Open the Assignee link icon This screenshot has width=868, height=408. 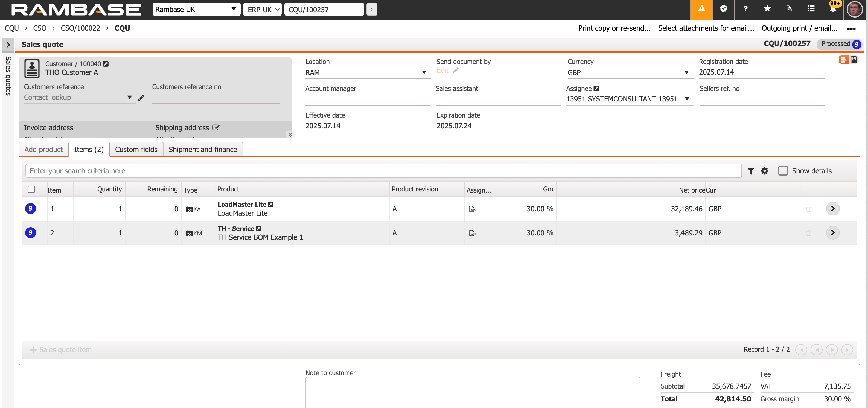click(596, 89)
